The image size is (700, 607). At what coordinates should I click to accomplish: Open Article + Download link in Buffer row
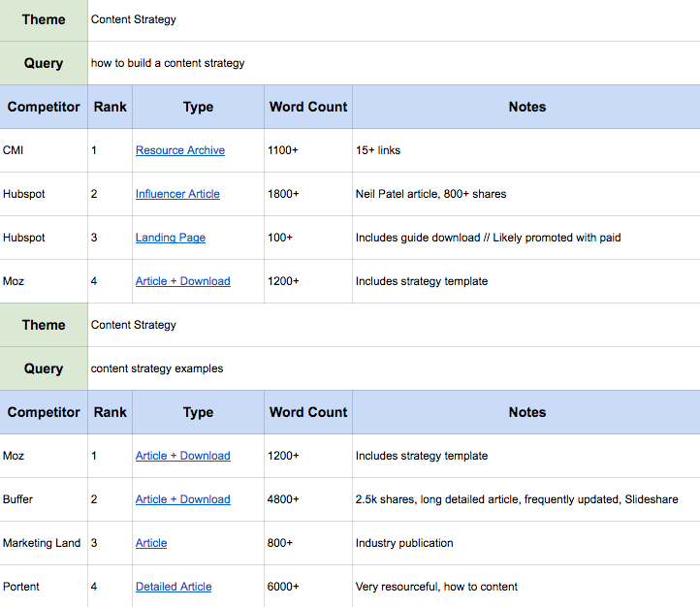pyautogui.click(x=183, y=499)
